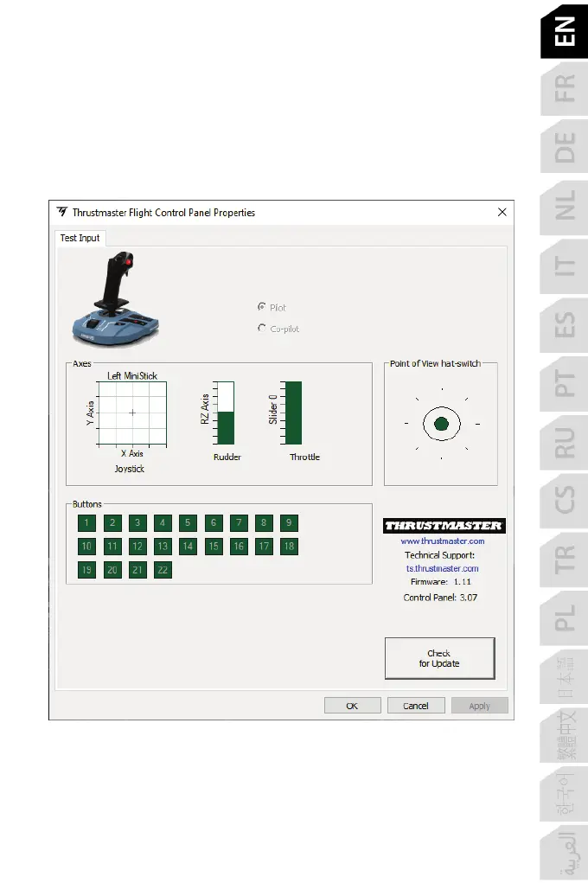Click button indicator 5
The height and width of the screenshot is (883, 588).
pos(189,523)
